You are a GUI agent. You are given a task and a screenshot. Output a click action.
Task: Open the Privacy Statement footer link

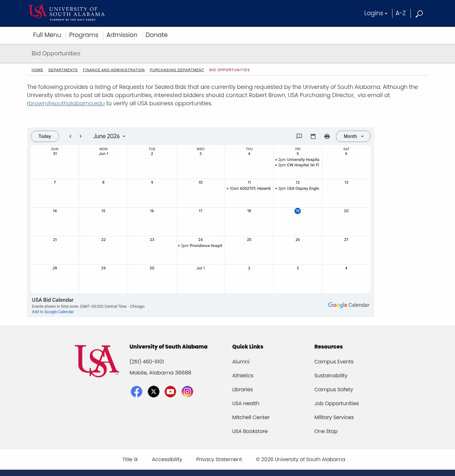pyautogui.click(x=219, y=459)
